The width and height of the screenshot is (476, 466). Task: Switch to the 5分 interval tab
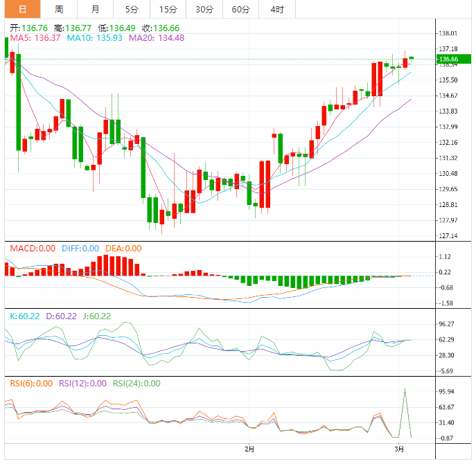pos(131,9)
